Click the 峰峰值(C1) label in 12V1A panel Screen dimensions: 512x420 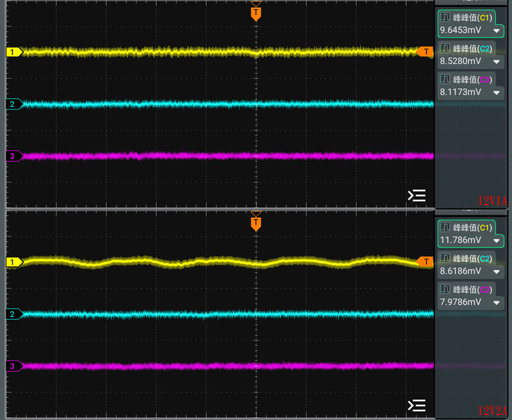tap(473, 18)
